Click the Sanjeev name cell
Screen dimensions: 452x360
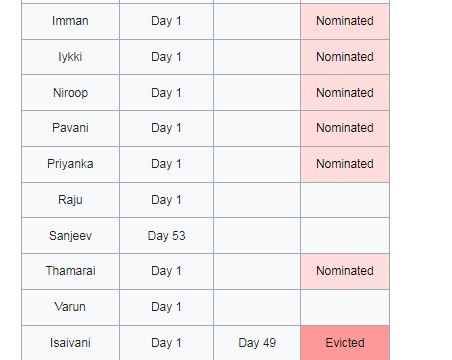click(x=70, y=236)
